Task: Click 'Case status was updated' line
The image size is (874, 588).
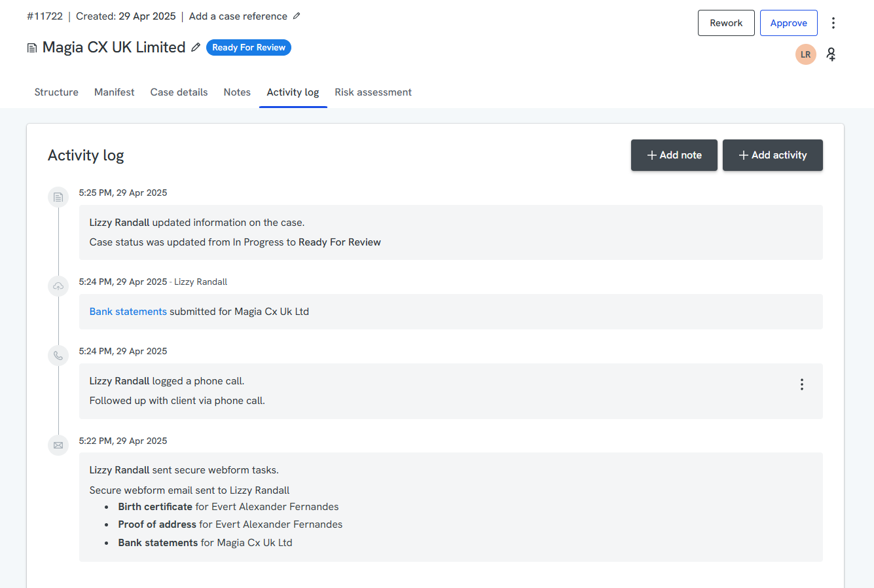Action: (x=235, y=242)
